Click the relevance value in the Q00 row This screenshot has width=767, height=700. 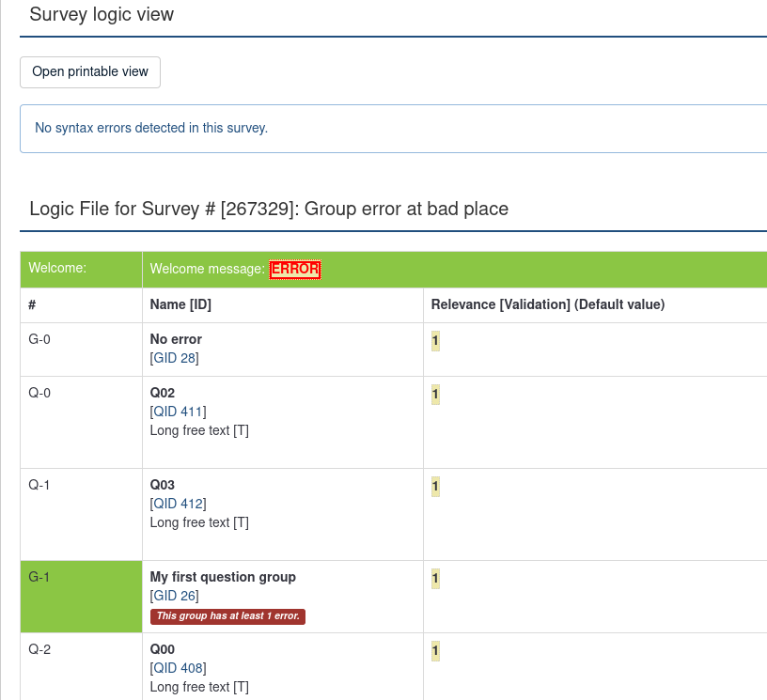click(435, 651)
